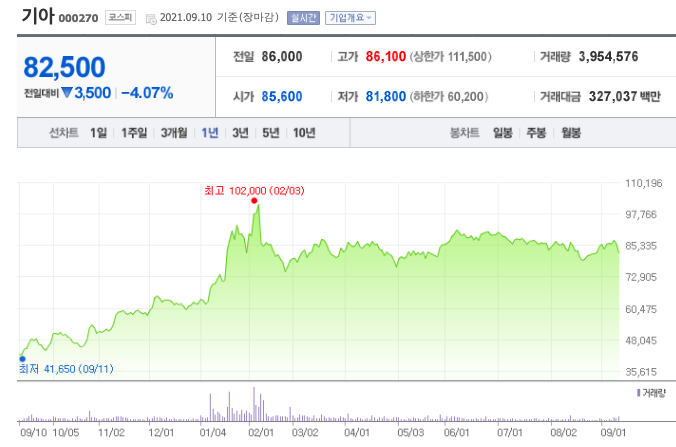Switch to 일봉 candlestick chart
The height and width of the screenshot is (447, 676).
pos(503,133)
